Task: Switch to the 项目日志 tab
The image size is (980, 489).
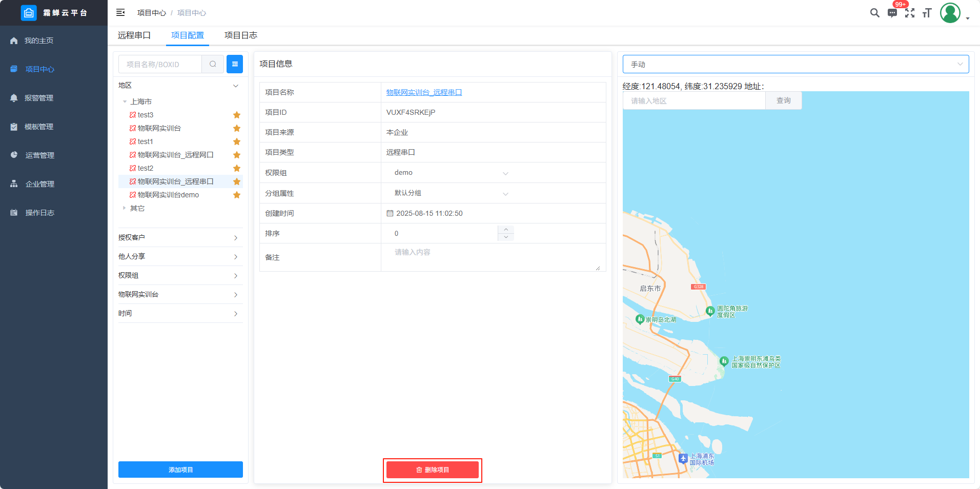Action: point(241,35)
